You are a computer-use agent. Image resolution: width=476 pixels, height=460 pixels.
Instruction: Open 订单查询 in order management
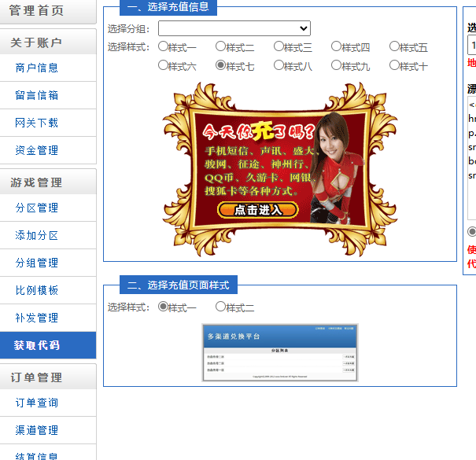click(37, 403)
